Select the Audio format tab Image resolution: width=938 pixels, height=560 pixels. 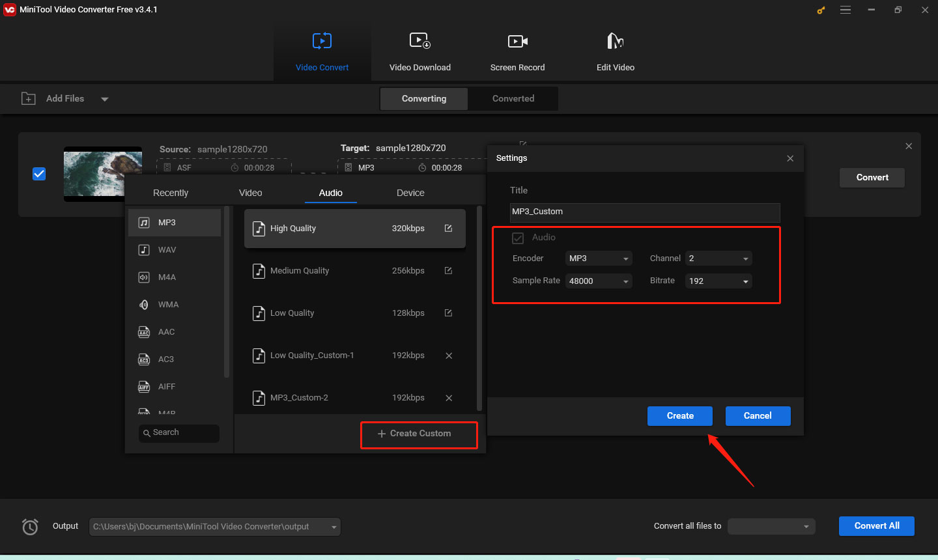[x=331, y=193]
